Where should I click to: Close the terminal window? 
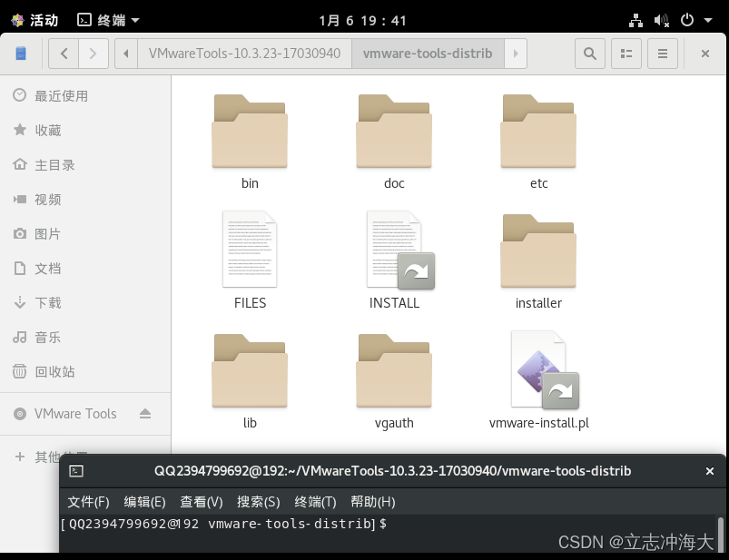coord(709,471)
